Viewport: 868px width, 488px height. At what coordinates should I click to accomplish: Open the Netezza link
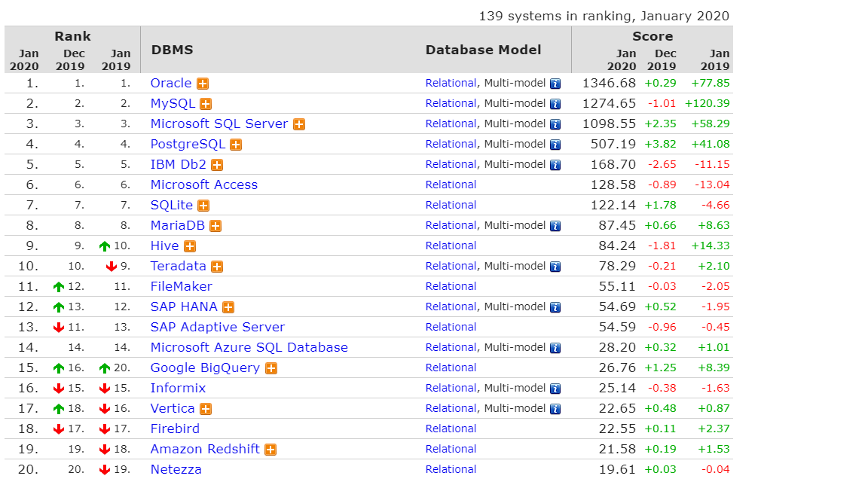coord(176,470)
